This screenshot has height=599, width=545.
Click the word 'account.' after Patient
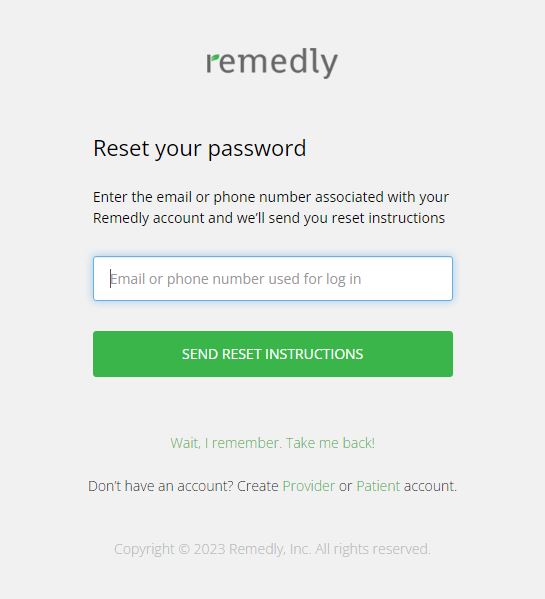pos(430,486)
